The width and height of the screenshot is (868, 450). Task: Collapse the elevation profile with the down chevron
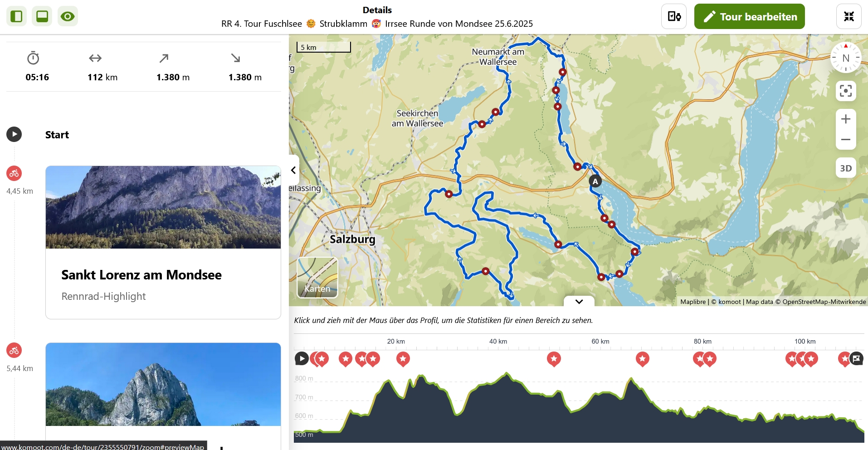tap(579, 301)
